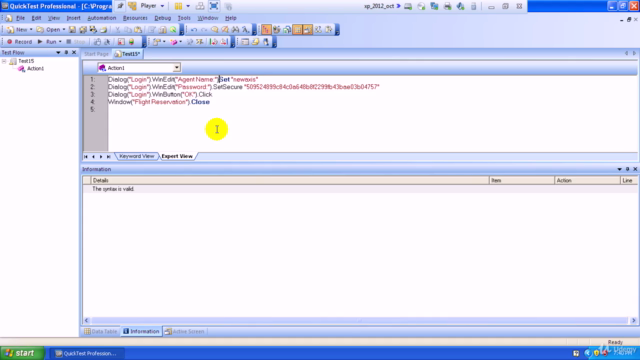Open the Tools menu

click(184, 18)
